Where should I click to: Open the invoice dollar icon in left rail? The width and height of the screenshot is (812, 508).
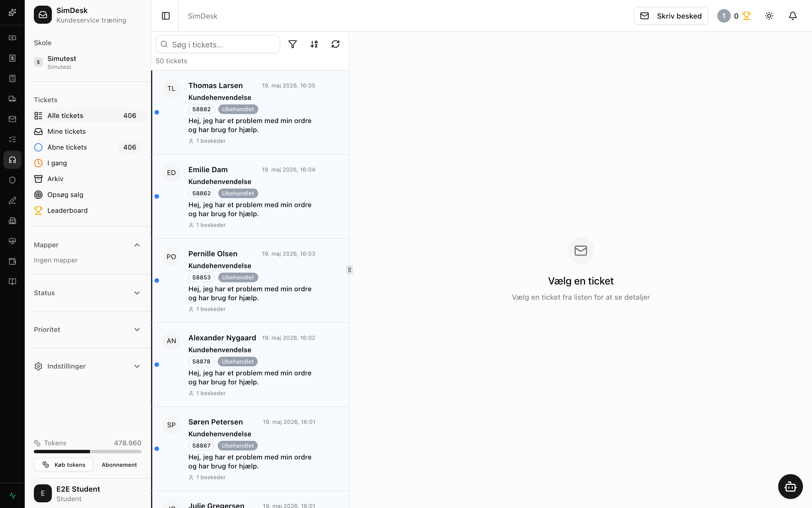coord(12,58)
